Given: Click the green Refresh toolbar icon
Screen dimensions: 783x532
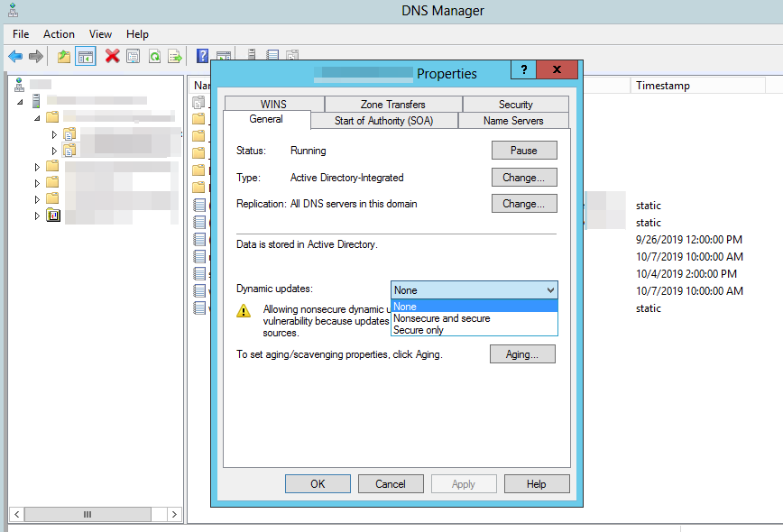Looking at the screenshot, I should click(154, 57).
